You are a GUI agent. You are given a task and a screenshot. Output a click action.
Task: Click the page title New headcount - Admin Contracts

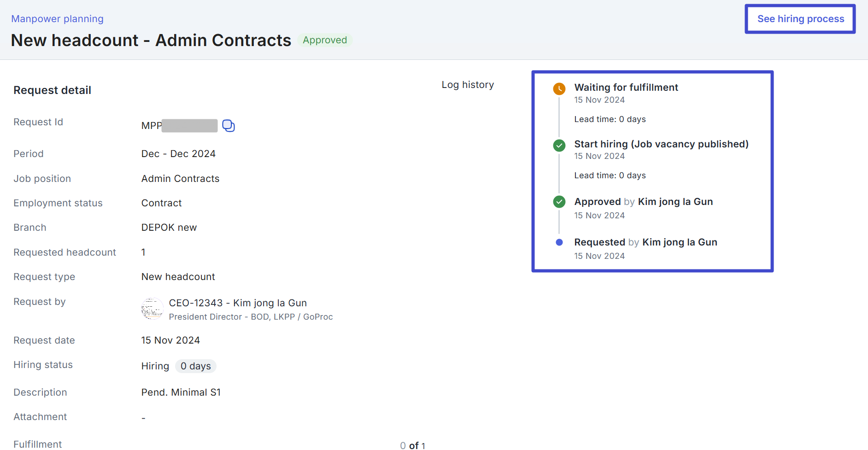click(x=151, y=41)
